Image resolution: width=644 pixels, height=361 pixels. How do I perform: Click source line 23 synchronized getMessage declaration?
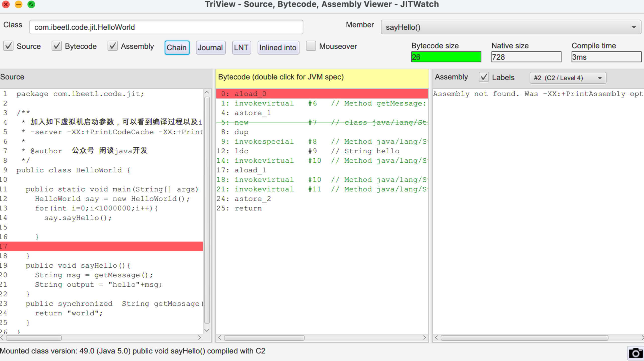tap(101, 304)
